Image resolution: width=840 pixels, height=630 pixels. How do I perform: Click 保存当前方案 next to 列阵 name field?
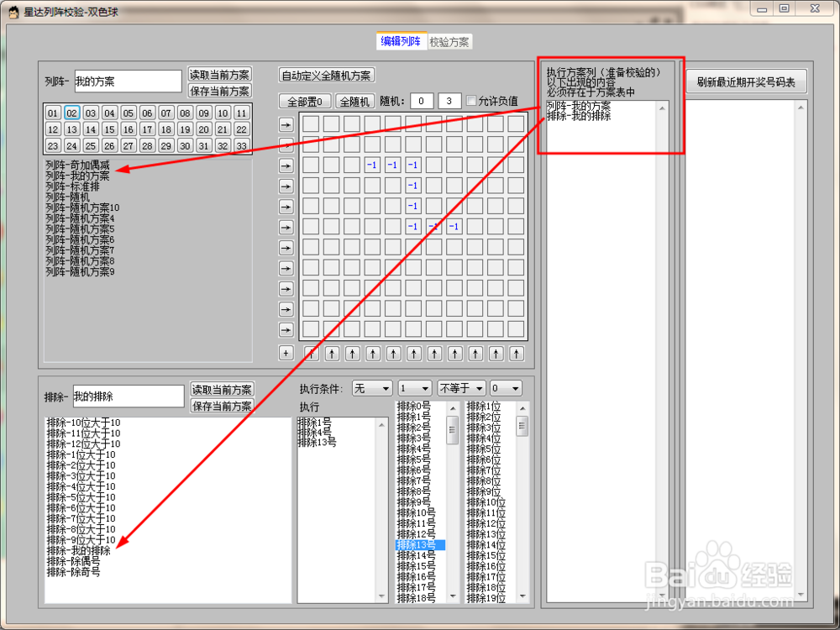219,91
